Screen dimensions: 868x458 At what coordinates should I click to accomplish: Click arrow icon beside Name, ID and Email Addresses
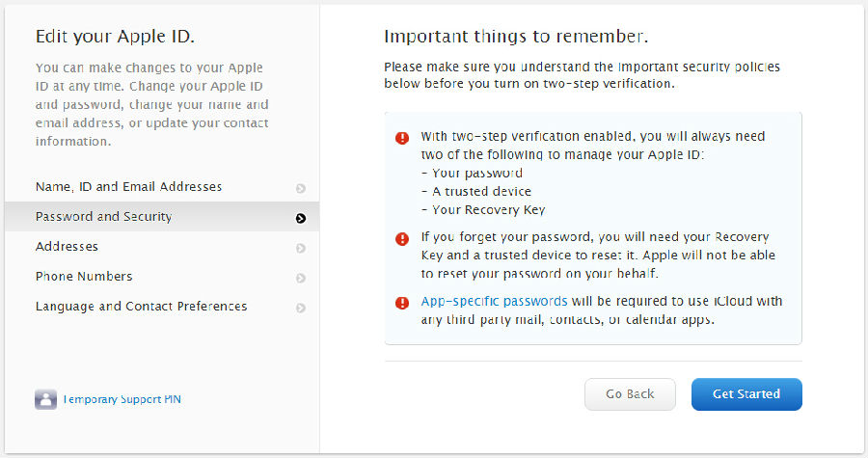click(301, 189)
